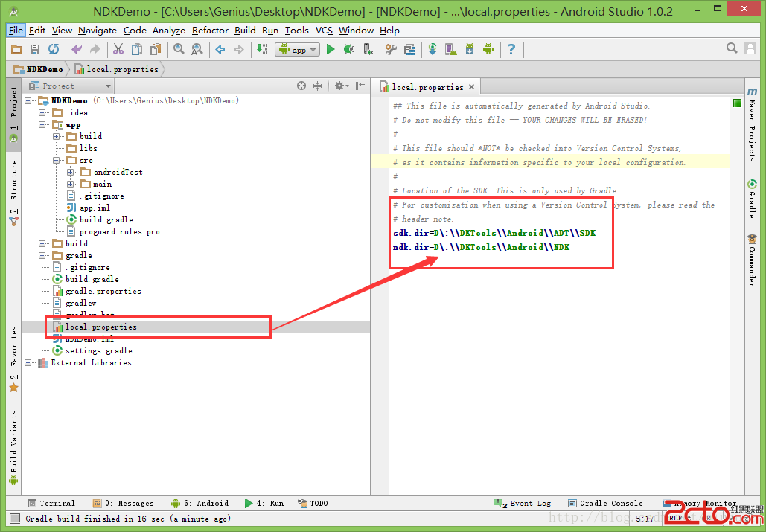
Task: Open the Gradle Console tool window
Action: [604, 504]
